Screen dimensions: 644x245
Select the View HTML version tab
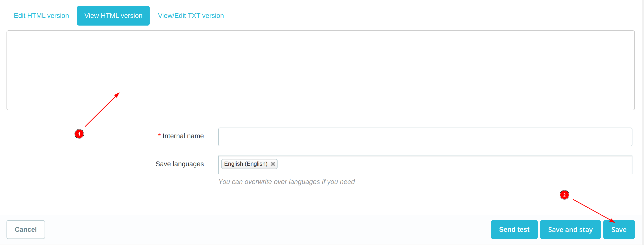point(113,15)
